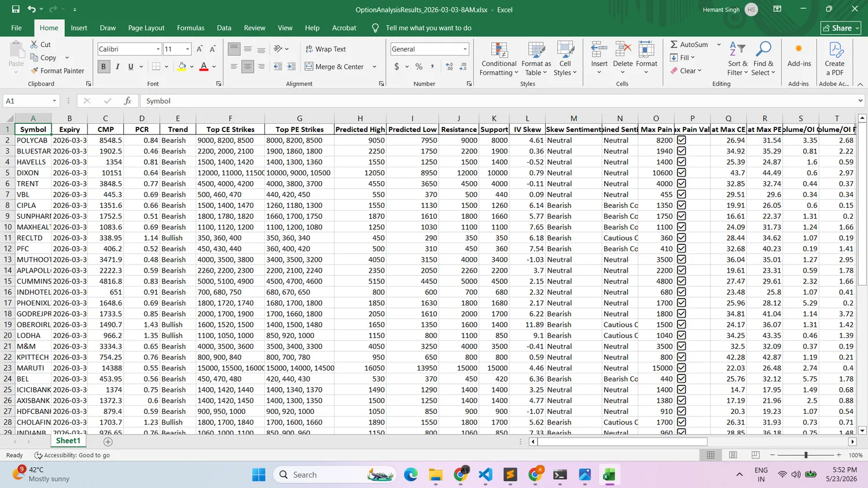Click Tell me what you want to do
The height and width of the screenshot is (488, 868).
click(428, 28)
